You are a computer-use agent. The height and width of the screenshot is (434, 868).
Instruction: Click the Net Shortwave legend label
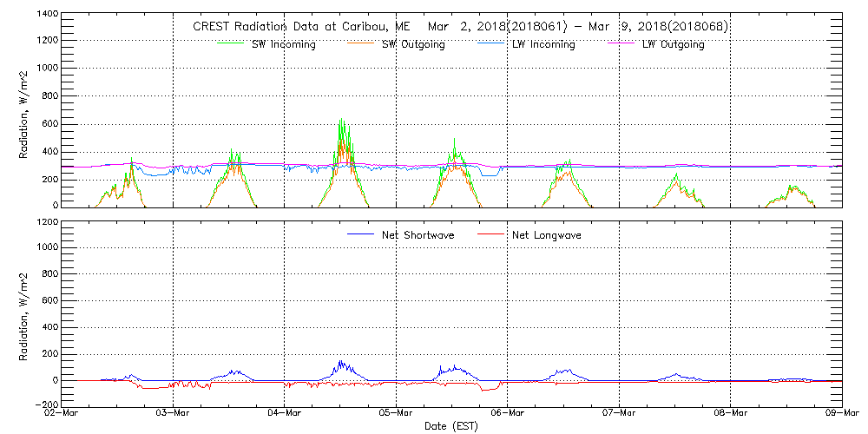click(418, 234)
